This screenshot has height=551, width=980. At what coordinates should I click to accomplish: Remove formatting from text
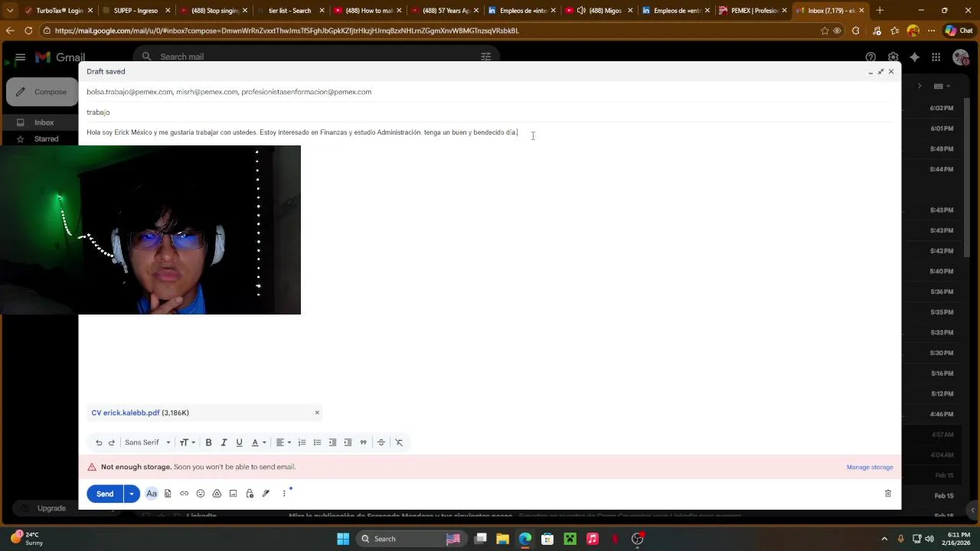tap(399, 442)
